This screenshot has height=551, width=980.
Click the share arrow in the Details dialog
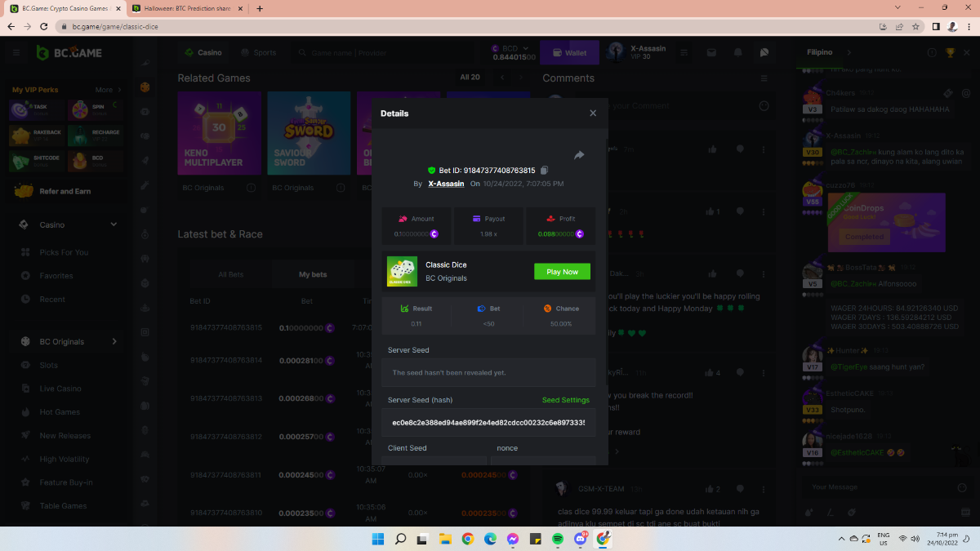click(x=579, y=155)
